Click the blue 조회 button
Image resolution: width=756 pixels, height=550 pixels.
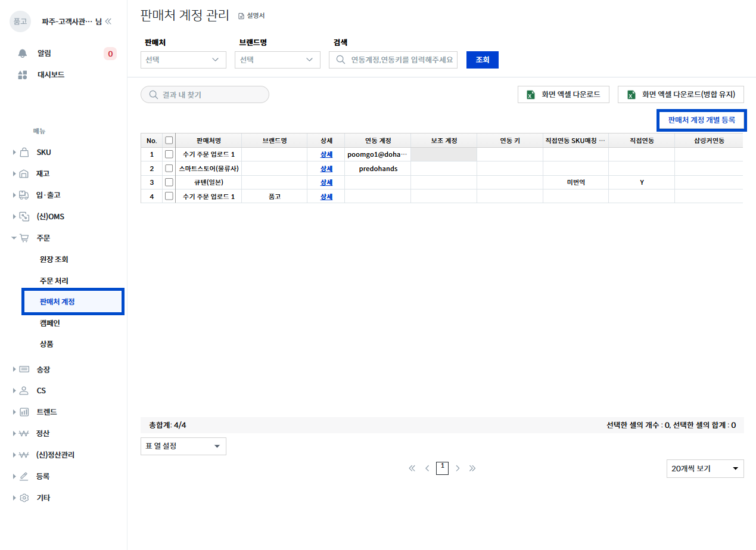point(482,60)
